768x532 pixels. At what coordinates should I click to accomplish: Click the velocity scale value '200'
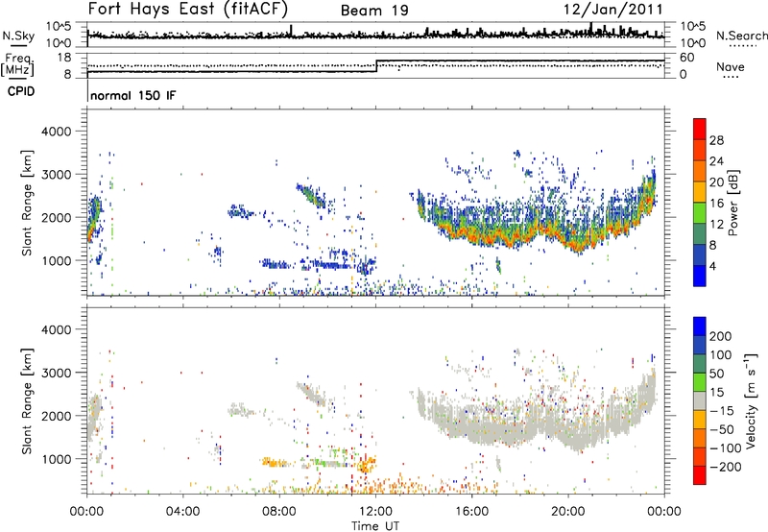(721, 336)
